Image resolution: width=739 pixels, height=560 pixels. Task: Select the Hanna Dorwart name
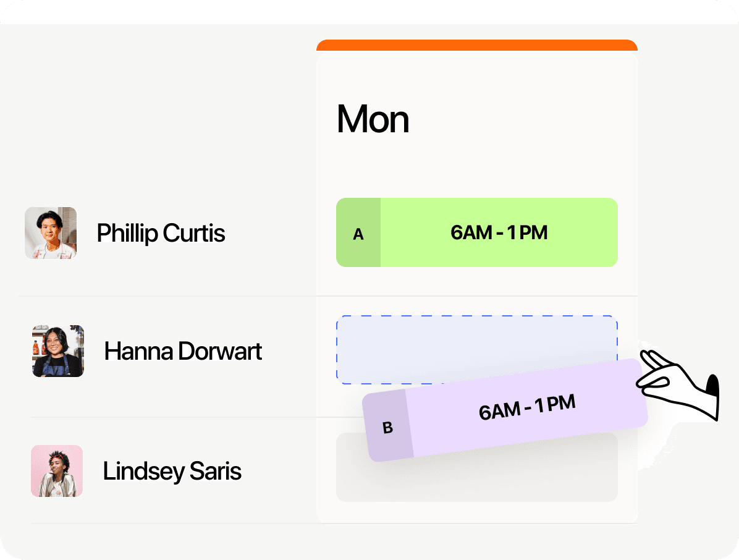[x=183, y=351]
